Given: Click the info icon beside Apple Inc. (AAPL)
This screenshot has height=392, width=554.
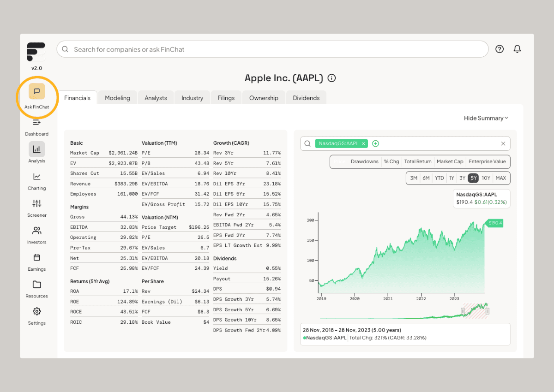Looking at the screenshot, I should click(x=331, y=78).
